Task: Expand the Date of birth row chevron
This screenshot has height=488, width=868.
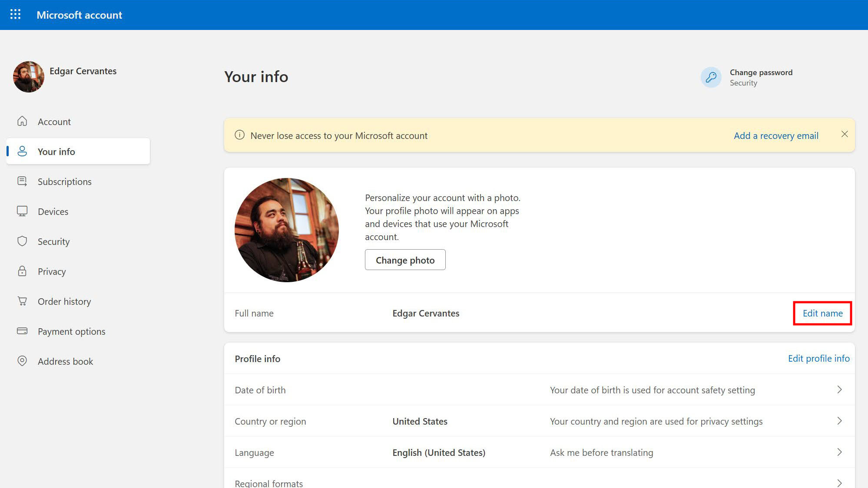Action: [x=839, y=389]
